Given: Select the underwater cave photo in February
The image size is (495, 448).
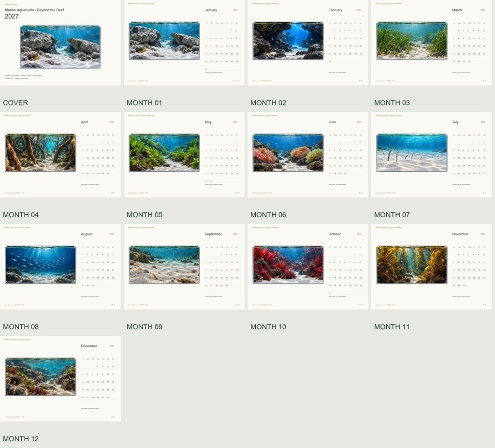Looking at the screenshot, I should point(288,41).
